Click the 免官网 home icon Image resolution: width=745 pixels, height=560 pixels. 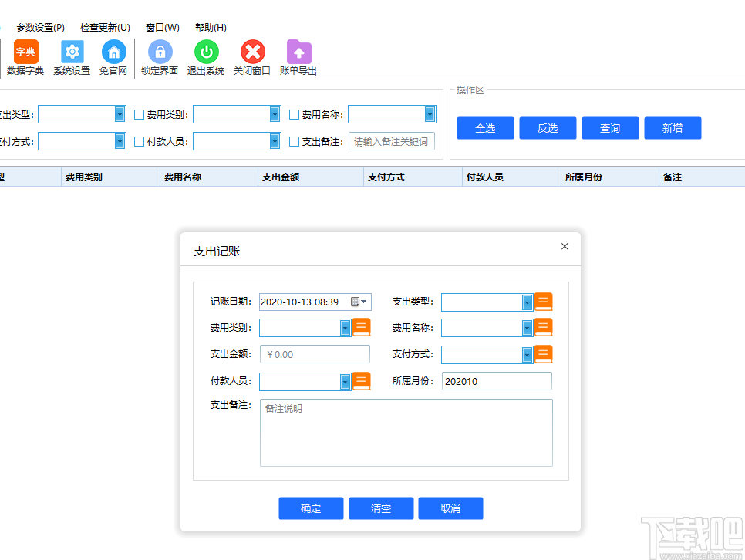(113, 57)
